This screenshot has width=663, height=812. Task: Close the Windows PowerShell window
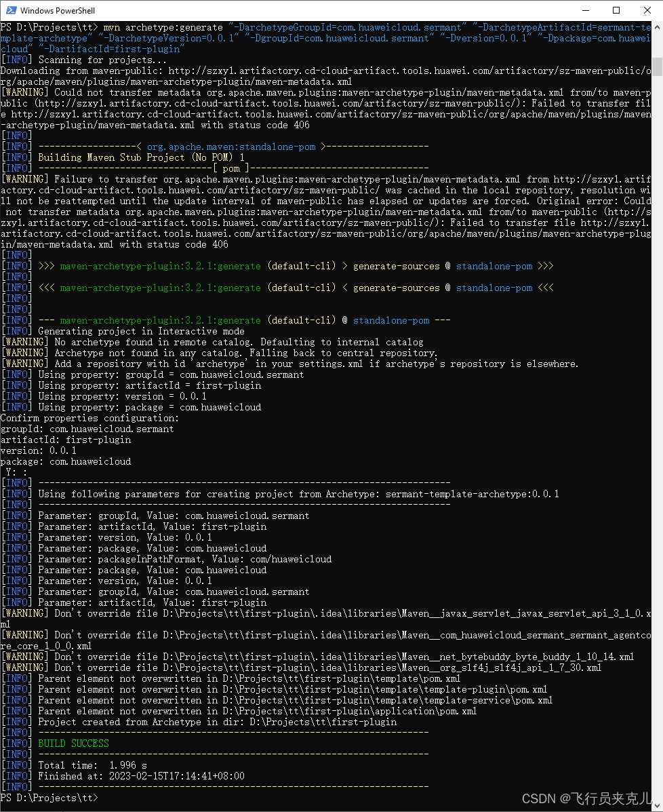pyautogui.click(x=647, y=10)
